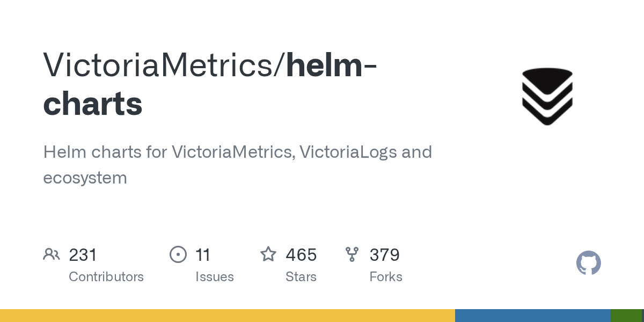Open the Stars label
The height and width of the screenshot is (322, 644).
tap(301, 277)
